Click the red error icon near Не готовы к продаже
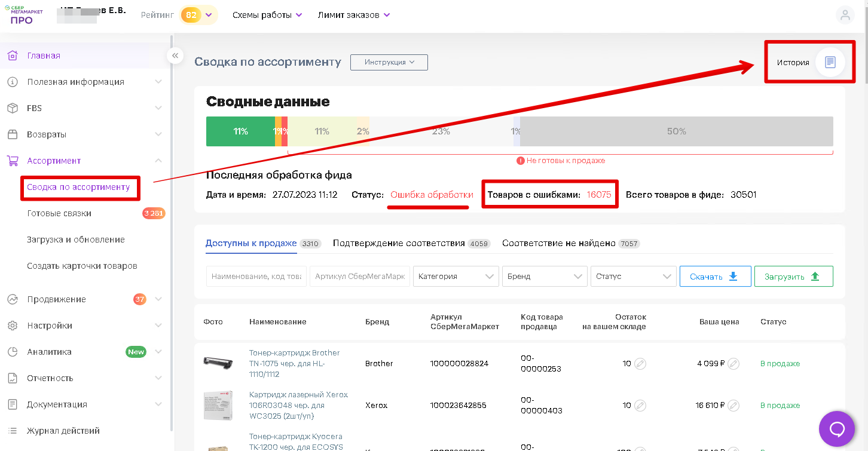 (x=521, y=161)
